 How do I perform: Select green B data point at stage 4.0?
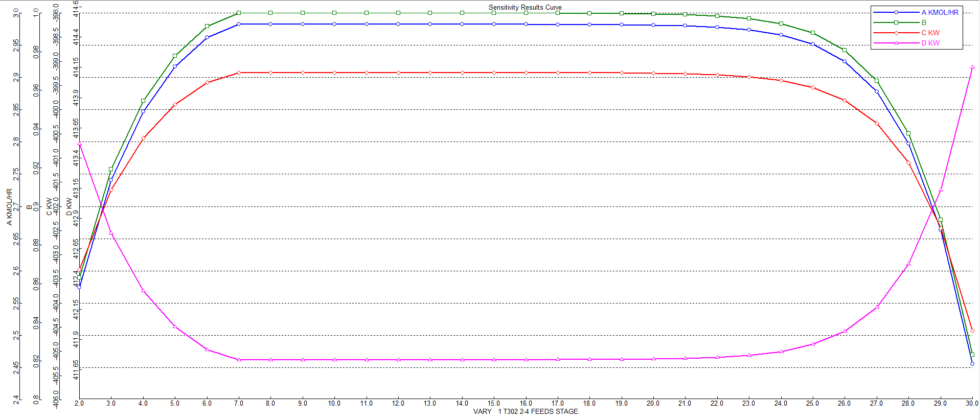tap(143, 101)
